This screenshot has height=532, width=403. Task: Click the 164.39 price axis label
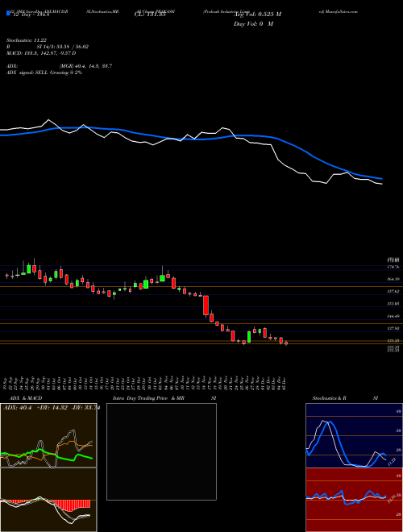coord(393,279)
